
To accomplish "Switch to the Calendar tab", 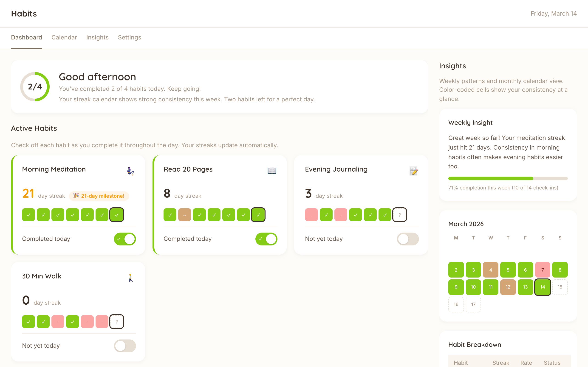I will [x=64, y=38].
